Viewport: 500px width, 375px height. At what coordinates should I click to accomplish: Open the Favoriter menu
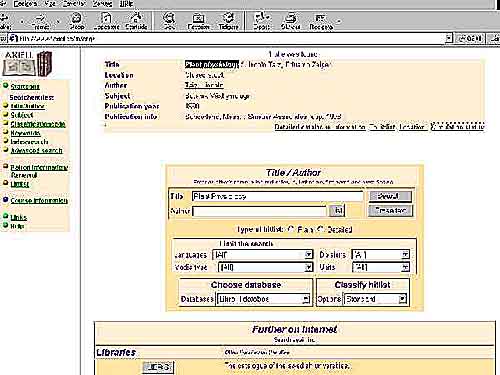click(x=75, y=4)
